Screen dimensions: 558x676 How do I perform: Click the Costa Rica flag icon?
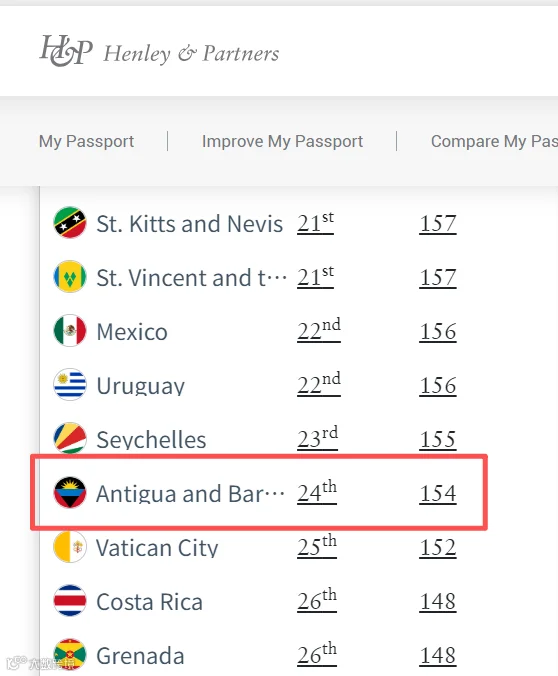click(x=70, y=601)
